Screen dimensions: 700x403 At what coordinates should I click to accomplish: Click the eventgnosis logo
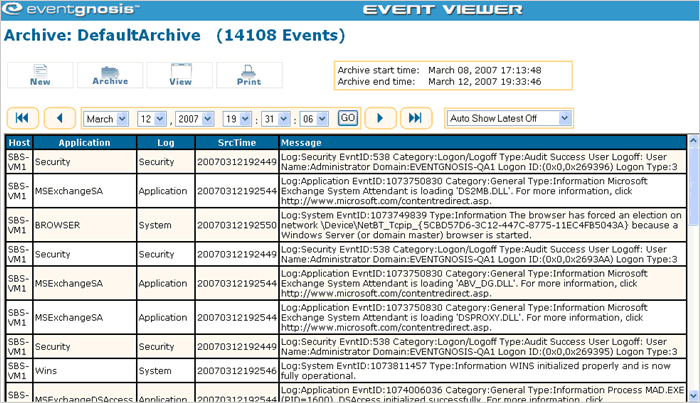tap(70, 9)
